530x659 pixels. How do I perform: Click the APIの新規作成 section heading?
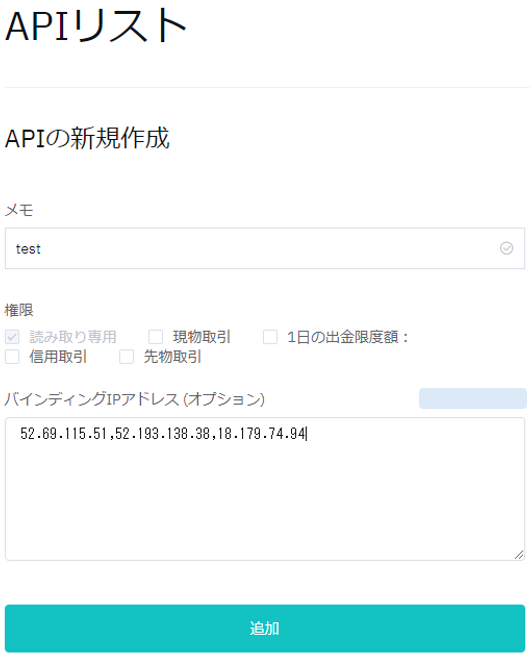click(87, 138)
